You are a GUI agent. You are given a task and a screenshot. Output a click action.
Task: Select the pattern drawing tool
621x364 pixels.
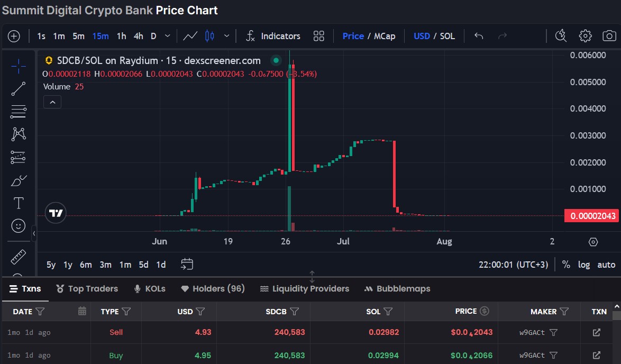(x=18, y=134)
